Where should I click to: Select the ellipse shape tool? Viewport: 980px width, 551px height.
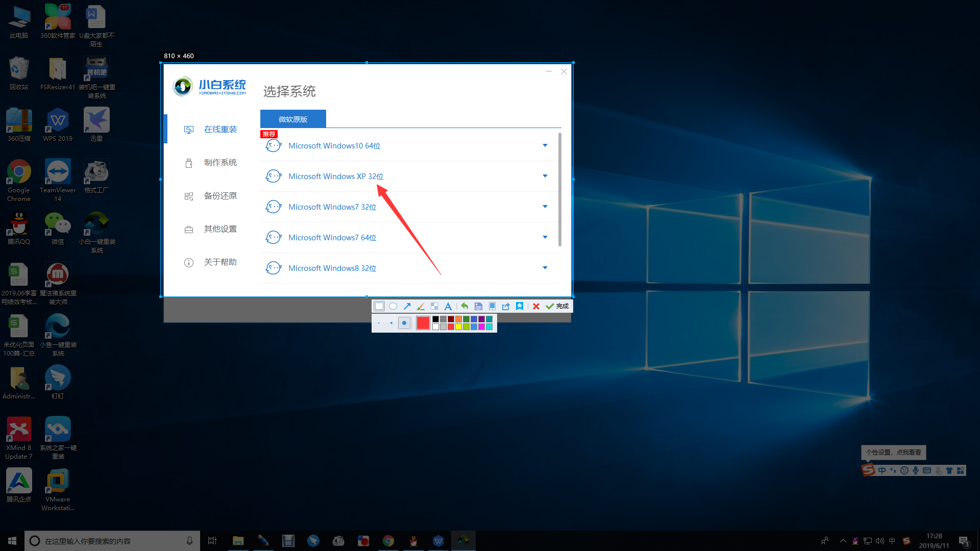393,306
